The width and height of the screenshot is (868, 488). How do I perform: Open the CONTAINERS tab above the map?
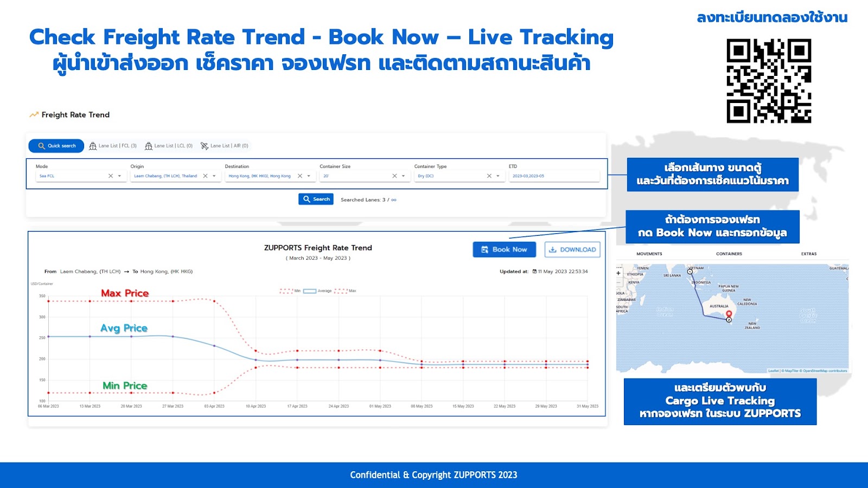(729, 254)
